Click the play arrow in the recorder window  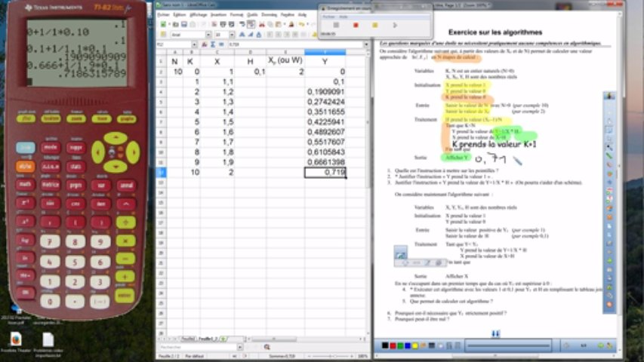[x=395, y=26]
